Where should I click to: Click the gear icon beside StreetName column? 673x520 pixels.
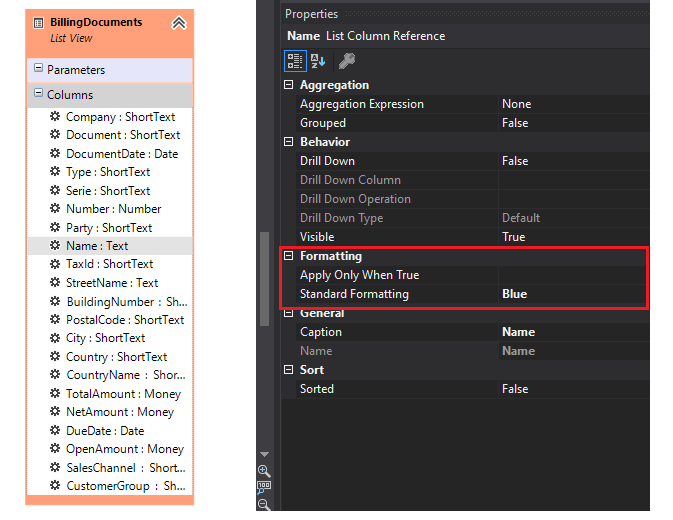(x=55, y=282)
